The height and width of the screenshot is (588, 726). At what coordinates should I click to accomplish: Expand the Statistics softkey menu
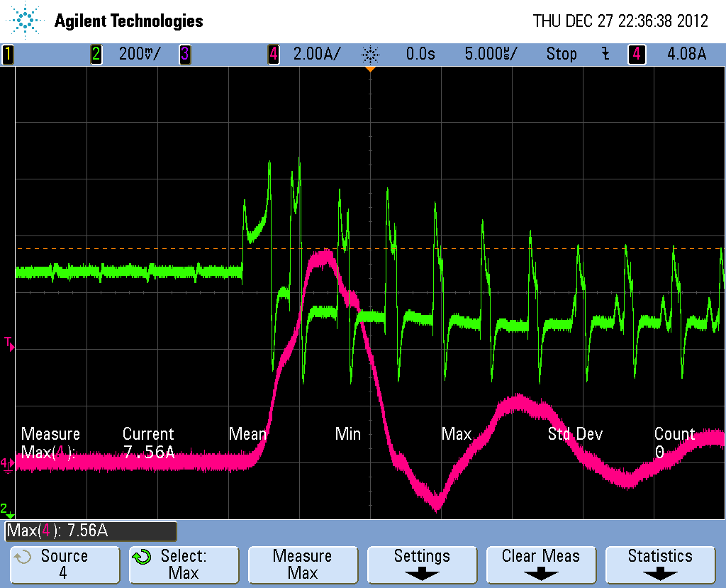pos(660,565)
